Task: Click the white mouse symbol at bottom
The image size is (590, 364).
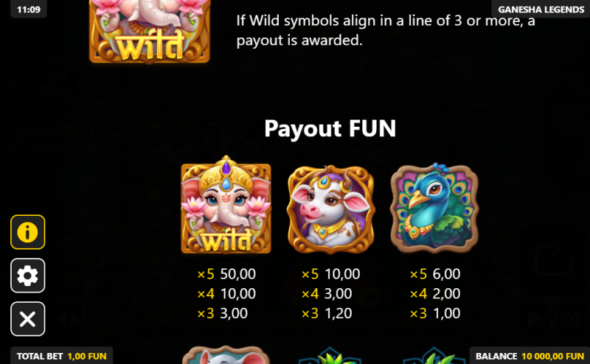Action: [x=226, y=354]
